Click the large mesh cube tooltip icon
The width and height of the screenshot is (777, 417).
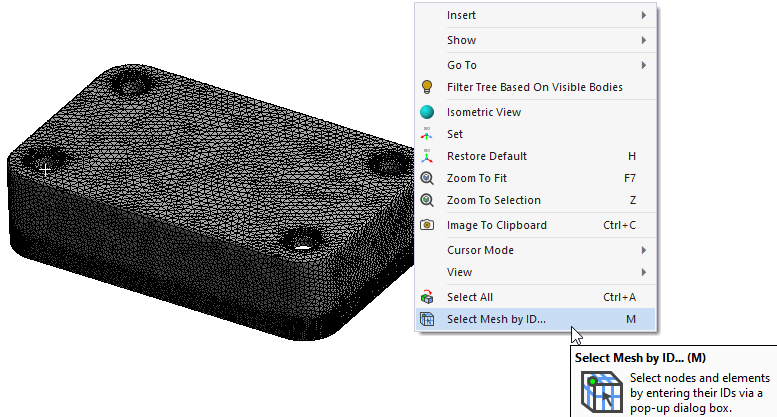coord(602,393)
